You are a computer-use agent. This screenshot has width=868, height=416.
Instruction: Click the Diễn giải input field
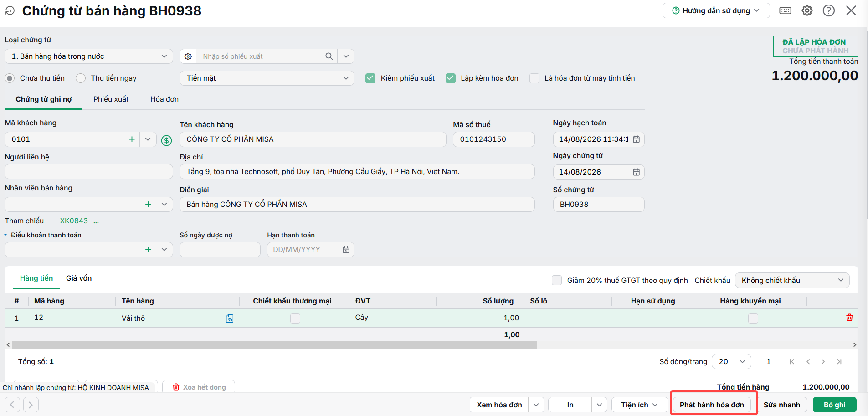tap(357, 205)
